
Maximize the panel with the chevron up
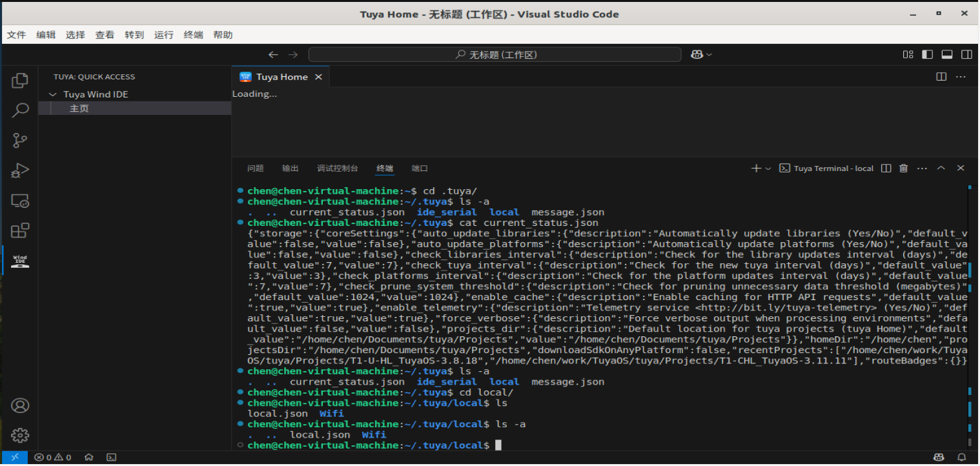(941, 168)
